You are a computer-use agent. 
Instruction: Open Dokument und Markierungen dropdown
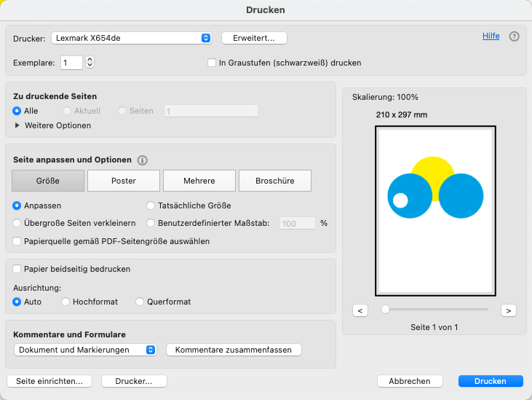[x=85, y=350]
